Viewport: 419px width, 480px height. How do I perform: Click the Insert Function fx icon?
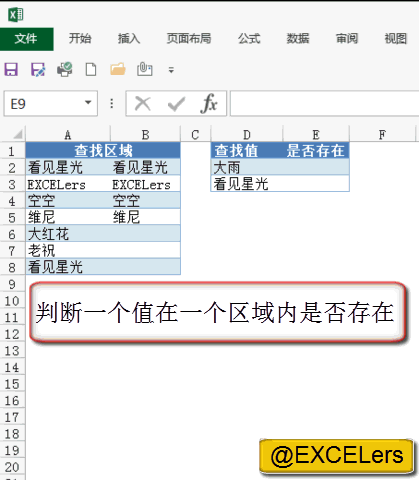coord(209,103)
